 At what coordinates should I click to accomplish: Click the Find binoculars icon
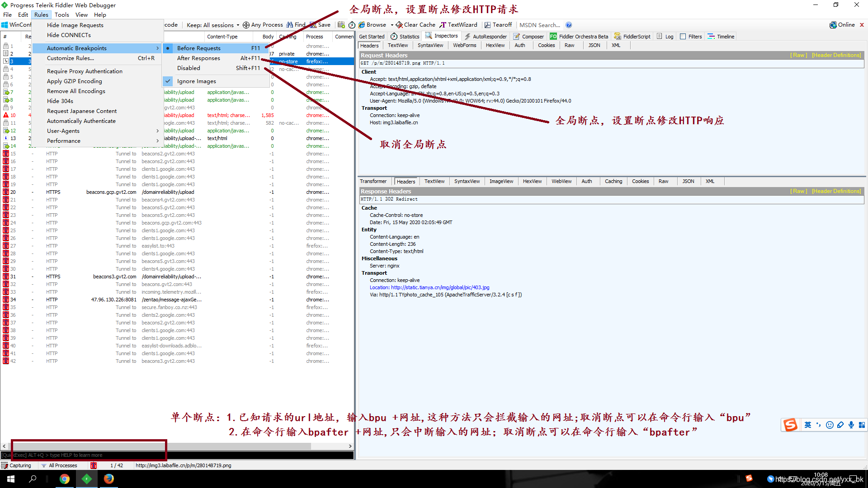click(290, 25)
